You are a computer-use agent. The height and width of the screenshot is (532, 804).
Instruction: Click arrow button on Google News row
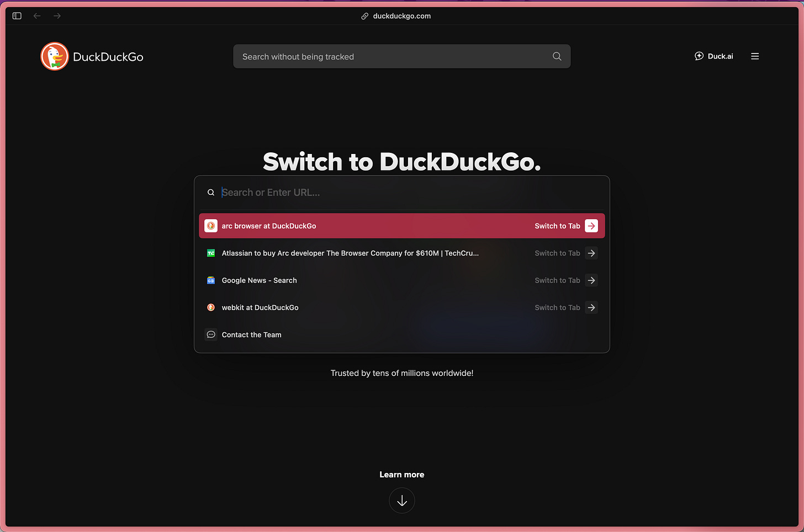click(591, 280)
